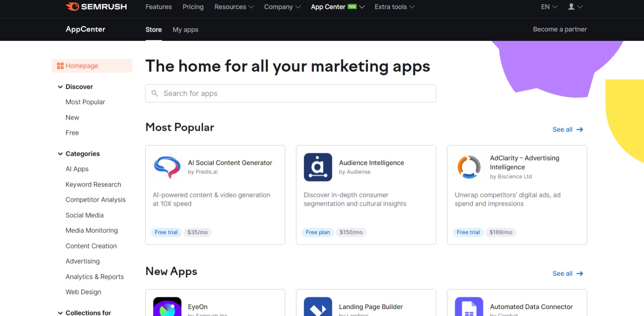The height and width of the screenshot is (316, 644).
Task: Open the Competitor Analysis category
Action: click(x=95, y=200)
